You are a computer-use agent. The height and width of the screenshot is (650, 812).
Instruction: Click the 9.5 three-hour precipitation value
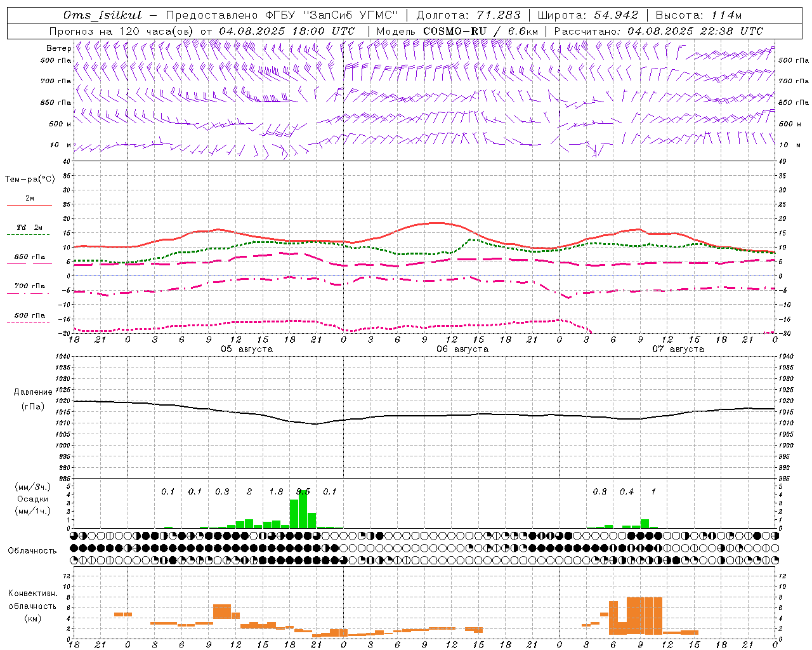point(303,491)
